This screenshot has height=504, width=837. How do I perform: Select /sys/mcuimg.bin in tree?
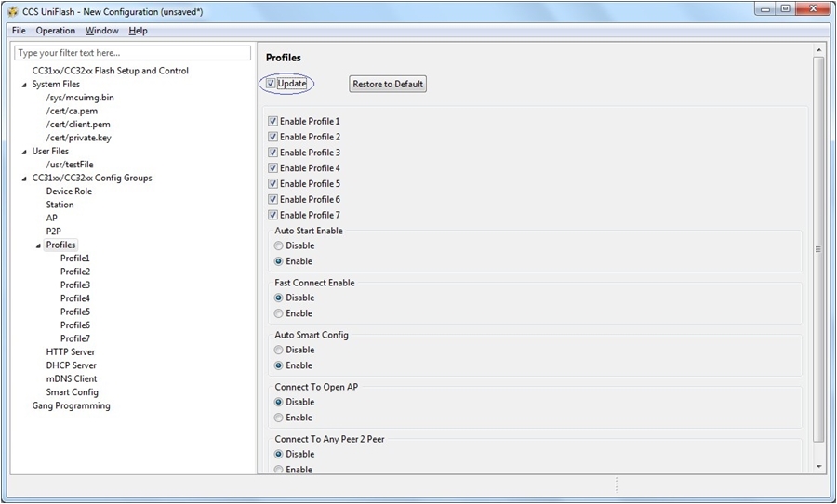click(80, 97)
